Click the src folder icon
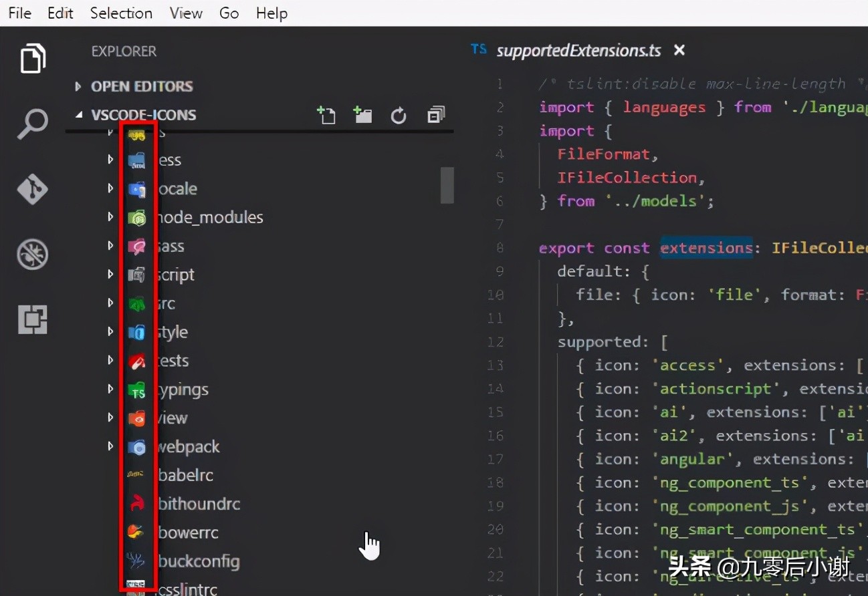The image size is (868, 596). tap(137, 304)
